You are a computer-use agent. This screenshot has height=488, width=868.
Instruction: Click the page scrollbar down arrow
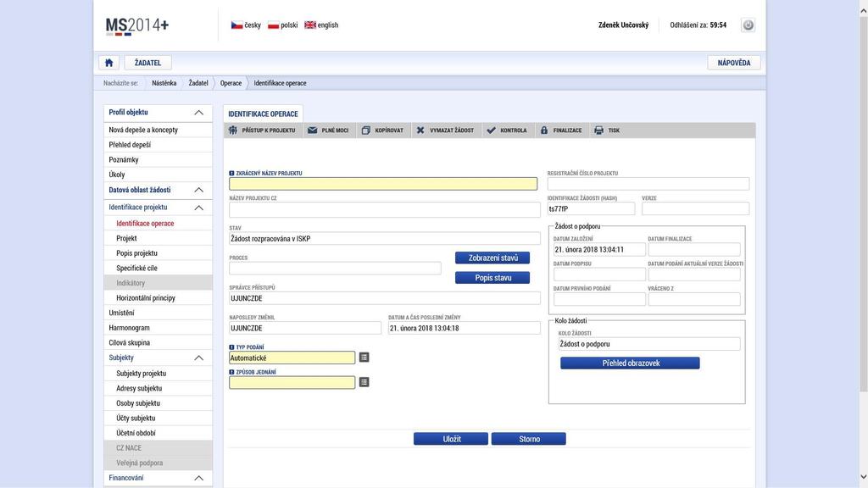click(x=863, y=476)
